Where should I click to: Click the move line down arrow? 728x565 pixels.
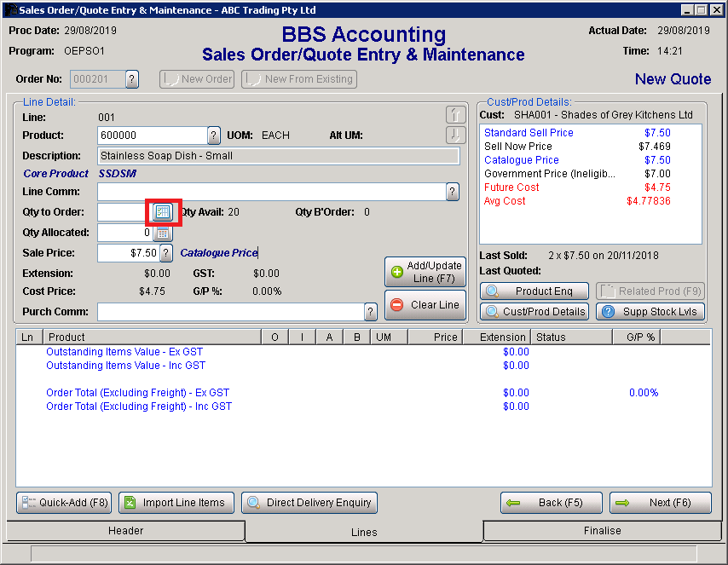456,136
